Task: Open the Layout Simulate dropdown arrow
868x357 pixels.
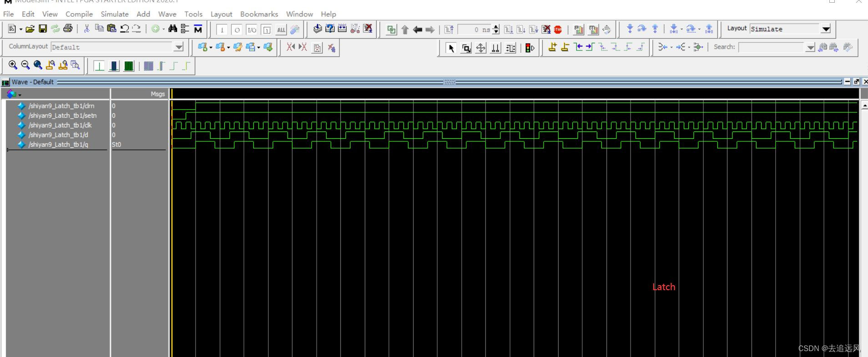Action: click(x=826, y=29)
